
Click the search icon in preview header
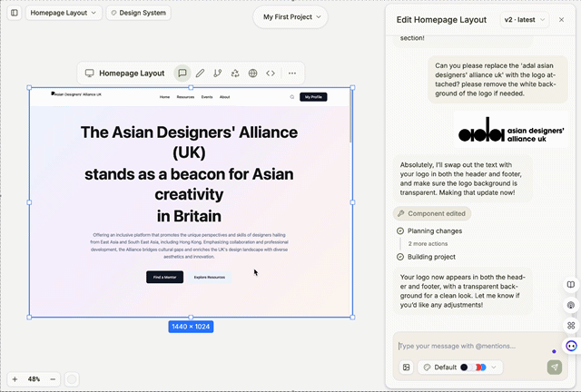coord(292,97)
